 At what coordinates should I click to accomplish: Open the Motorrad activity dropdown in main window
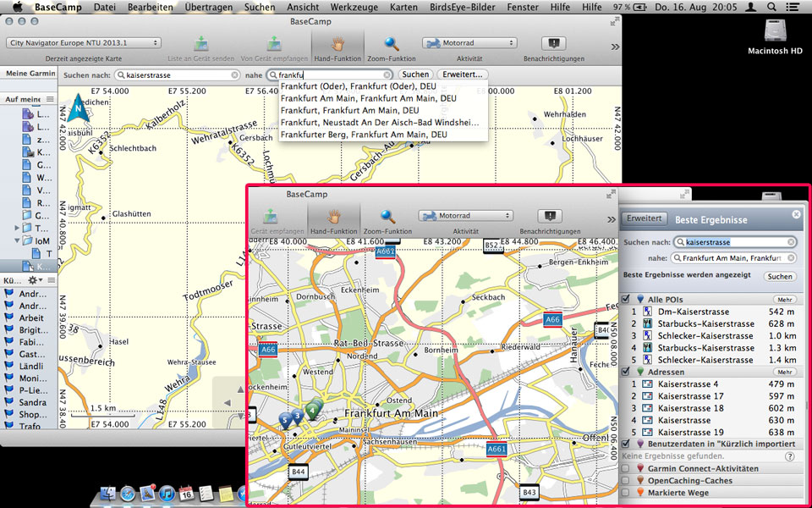tap(469, 43)
